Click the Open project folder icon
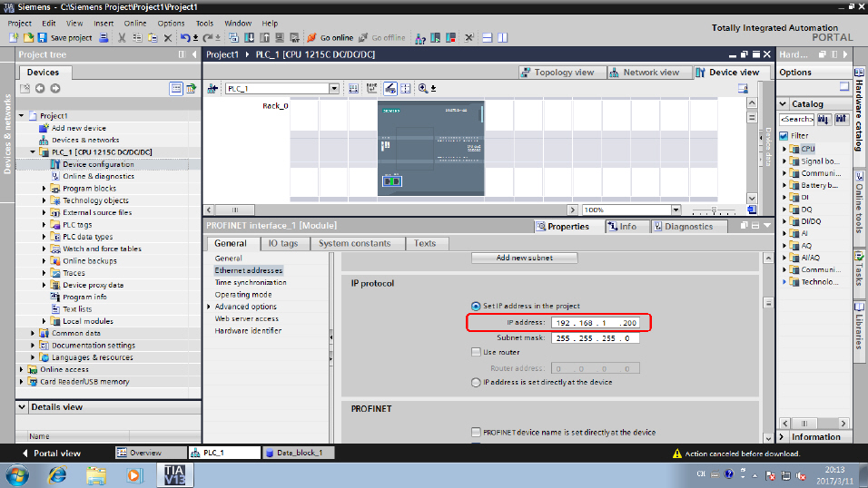 pyautogui.click(x=28, y=37)
